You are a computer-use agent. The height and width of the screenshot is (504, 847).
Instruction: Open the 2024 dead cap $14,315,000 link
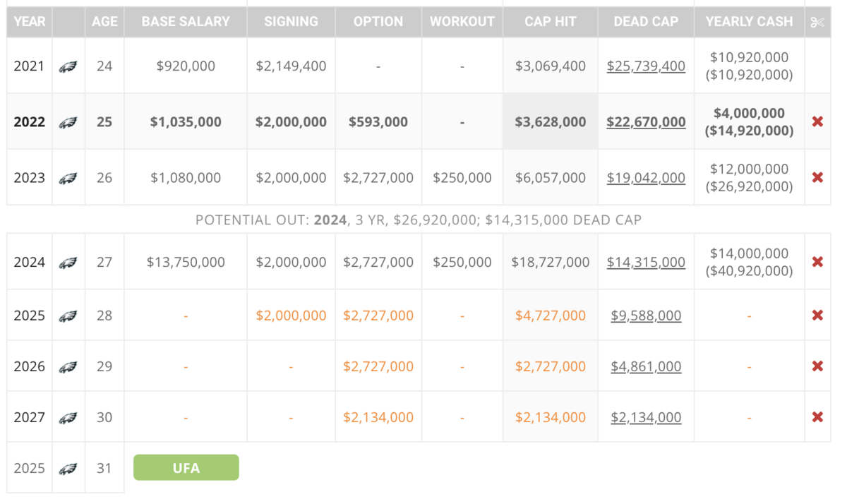pyautogui.click(x=646, y=263)
